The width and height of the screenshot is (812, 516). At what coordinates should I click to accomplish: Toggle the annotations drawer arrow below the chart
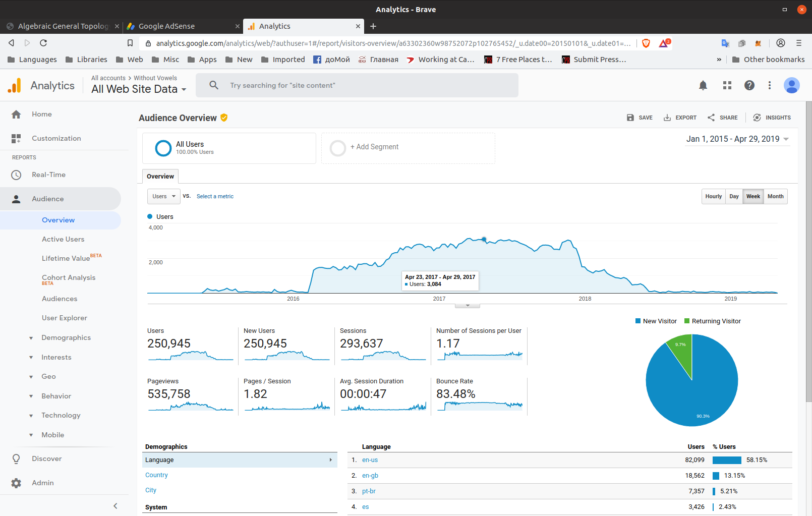[x=468, y=306]
